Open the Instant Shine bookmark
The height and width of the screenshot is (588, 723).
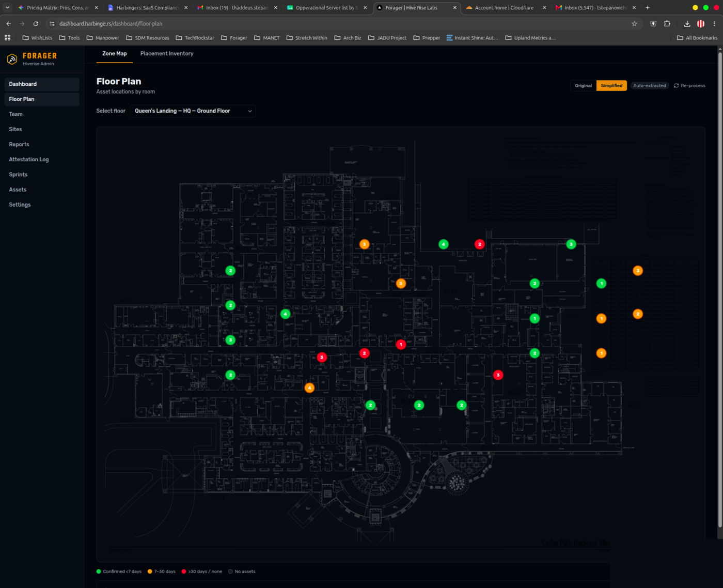click(473, 38)
